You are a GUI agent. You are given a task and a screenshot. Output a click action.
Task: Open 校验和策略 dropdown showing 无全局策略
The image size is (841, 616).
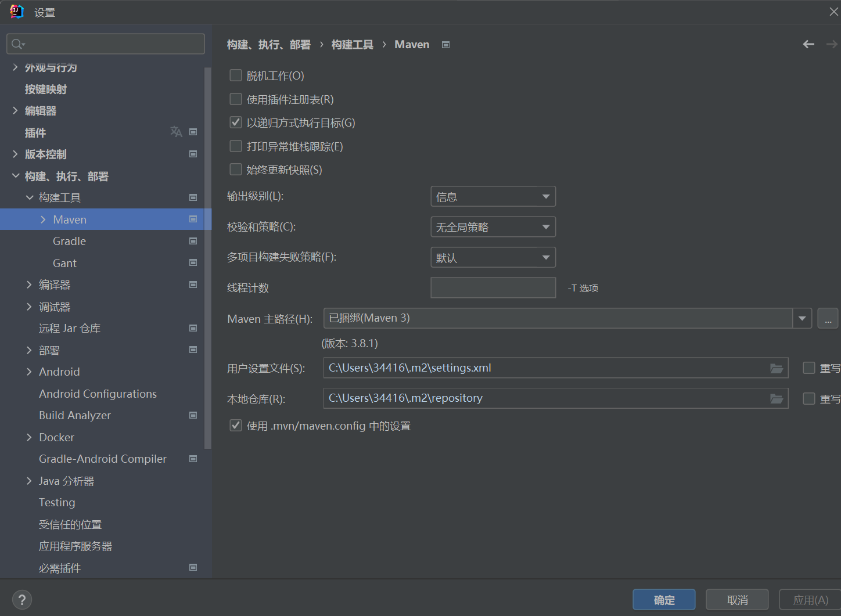[493, 226]
